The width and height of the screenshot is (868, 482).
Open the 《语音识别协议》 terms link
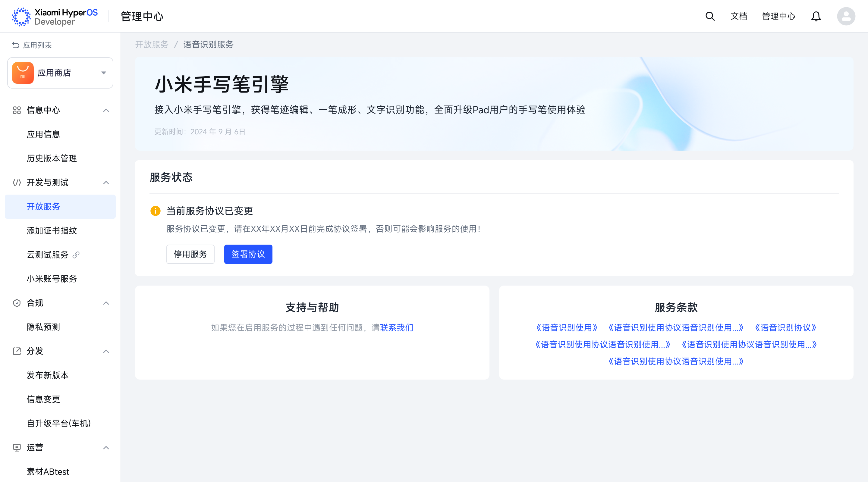click(x=786, y=328)
